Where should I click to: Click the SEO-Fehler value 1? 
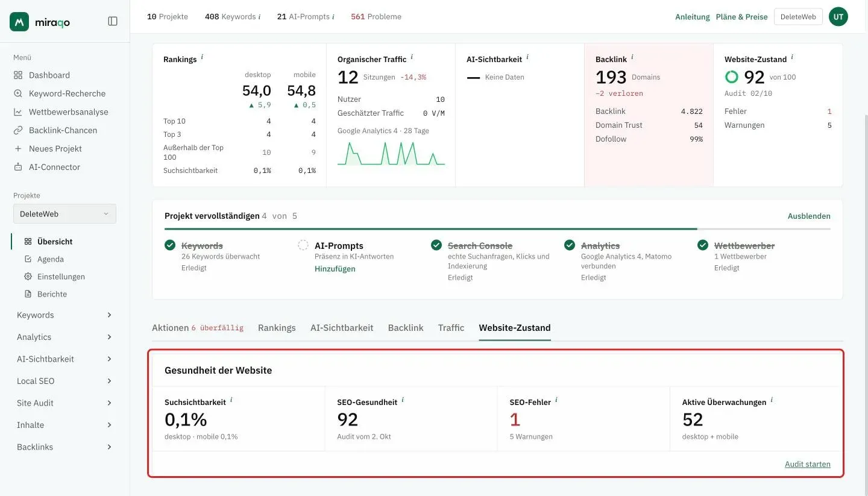(515, 419)
